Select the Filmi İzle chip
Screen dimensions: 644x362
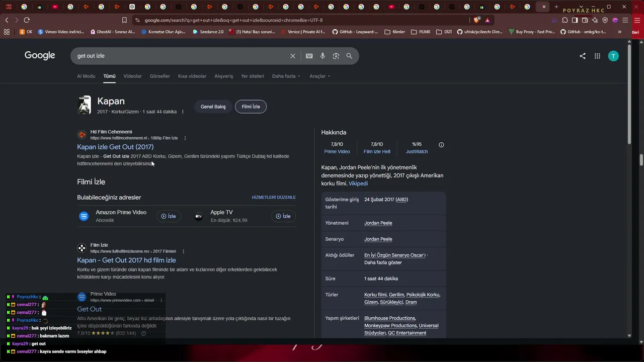[x=251, y=107]
